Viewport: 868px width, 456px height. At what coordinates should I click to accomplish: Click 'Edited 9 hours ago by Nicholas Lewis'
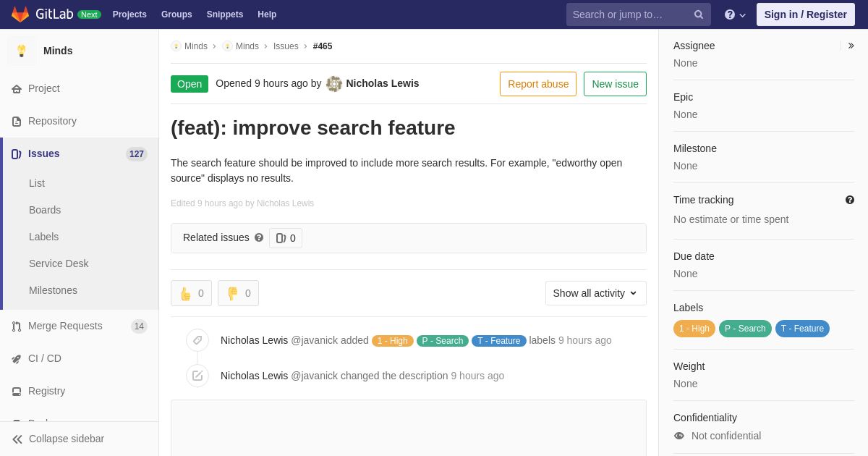pos(242,203)
